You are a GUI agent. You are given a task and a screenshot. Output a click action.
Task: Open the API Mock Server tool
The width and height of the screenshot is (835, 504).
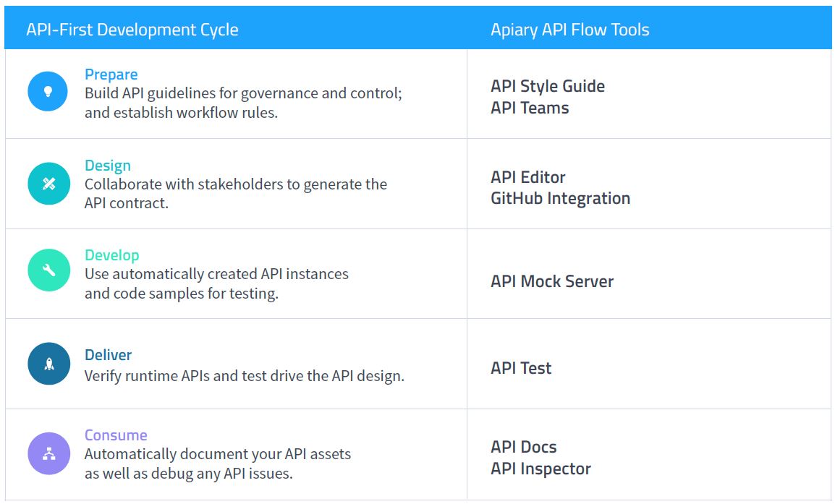point(552,281)
